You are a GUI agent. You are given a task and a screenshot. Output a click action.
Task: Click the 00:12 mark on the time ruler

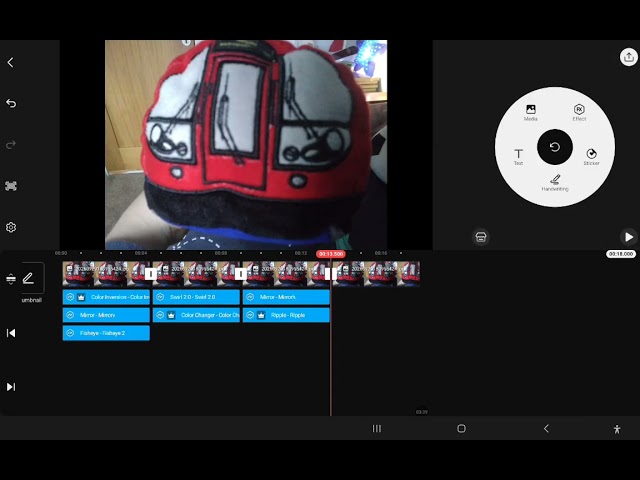tap(301, 253)
